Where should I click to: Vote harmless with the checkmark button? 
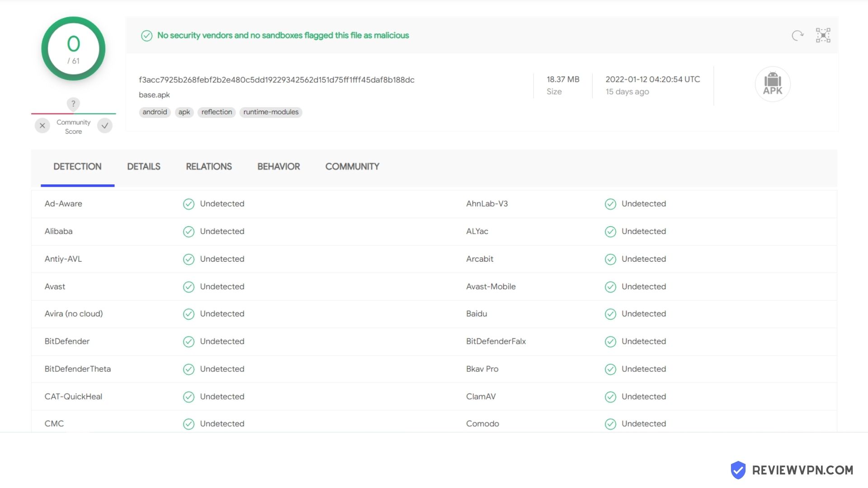(x=105, y=126)
